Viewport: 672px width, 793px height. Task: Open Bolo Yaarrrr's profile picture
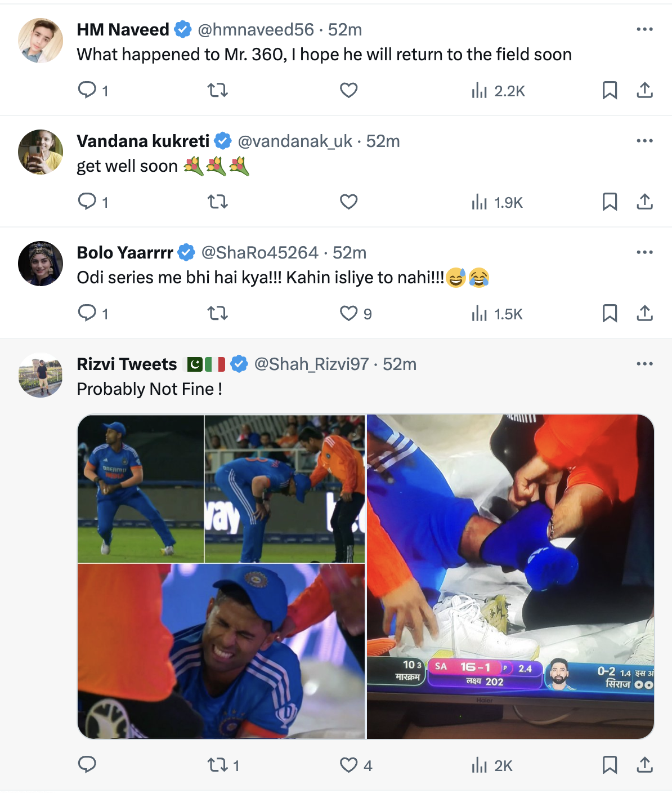click(x=41, y=264)
